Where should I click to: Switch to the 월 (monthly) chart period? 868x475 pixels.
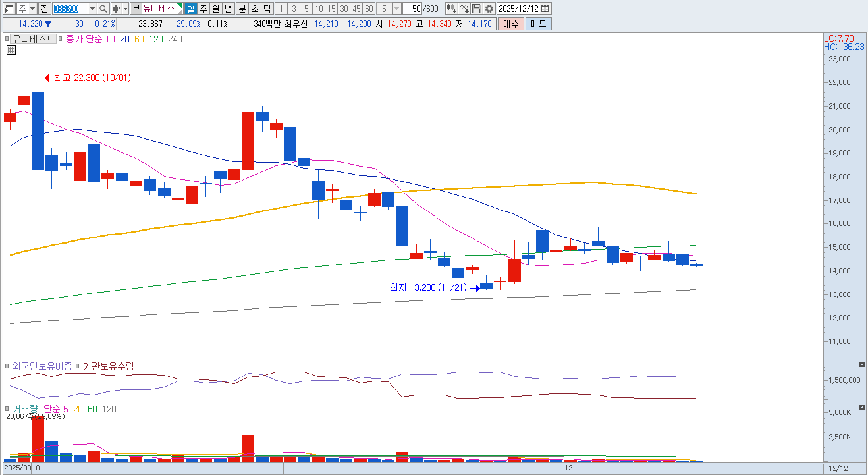215,9
